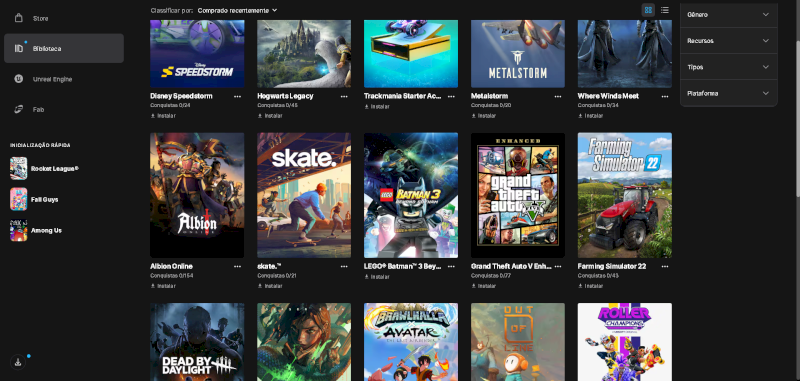Click the Dead by Daylight cover

pos(197,342)
